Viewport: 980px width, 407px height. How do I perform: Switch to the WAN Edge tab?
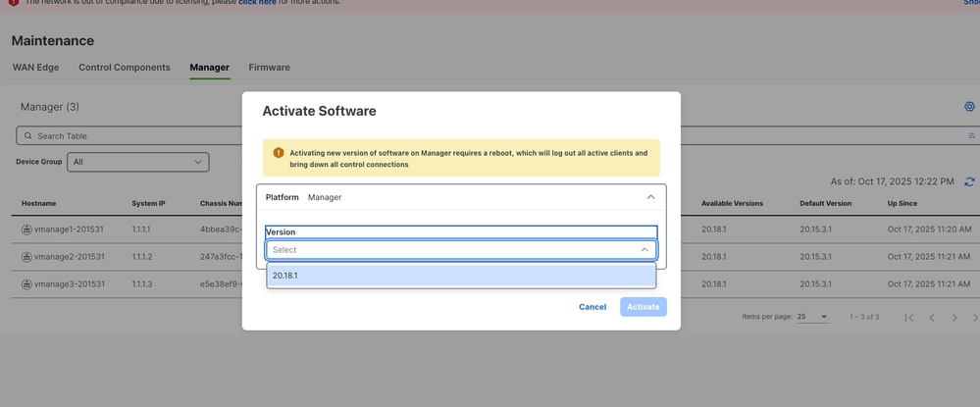tap(35, 68)
